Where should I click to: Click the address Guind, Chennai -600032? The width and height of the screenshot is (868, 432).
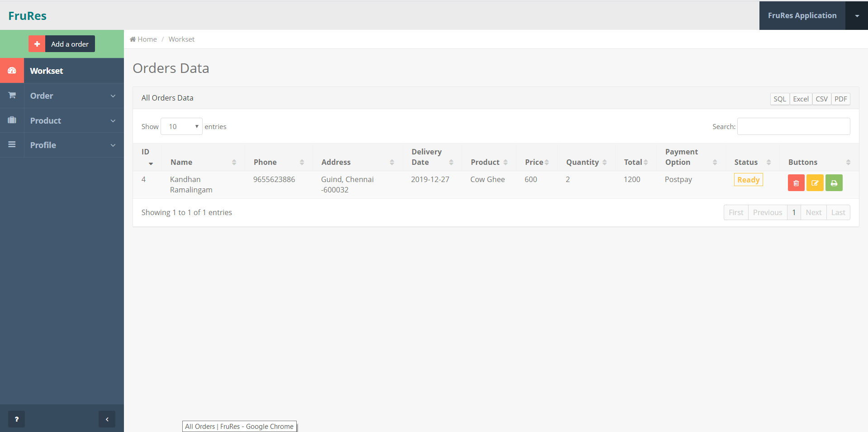pyautogui.click(x=347, y=185)
